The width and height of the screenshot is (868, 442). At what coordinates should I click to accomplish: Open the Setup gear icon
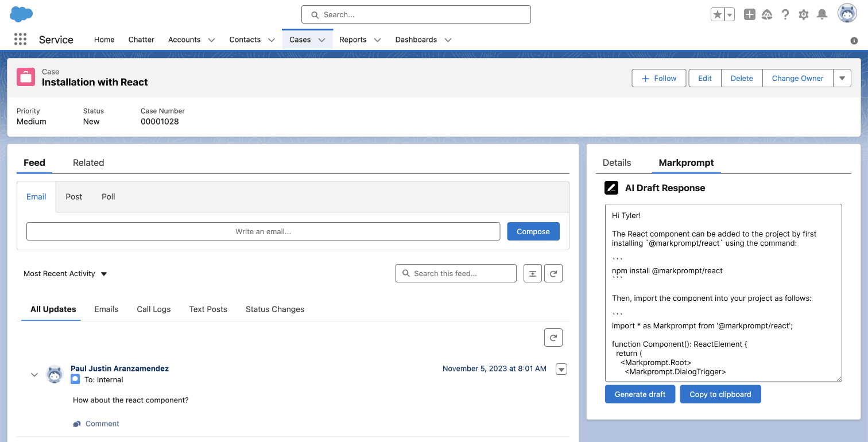[804, 15]
